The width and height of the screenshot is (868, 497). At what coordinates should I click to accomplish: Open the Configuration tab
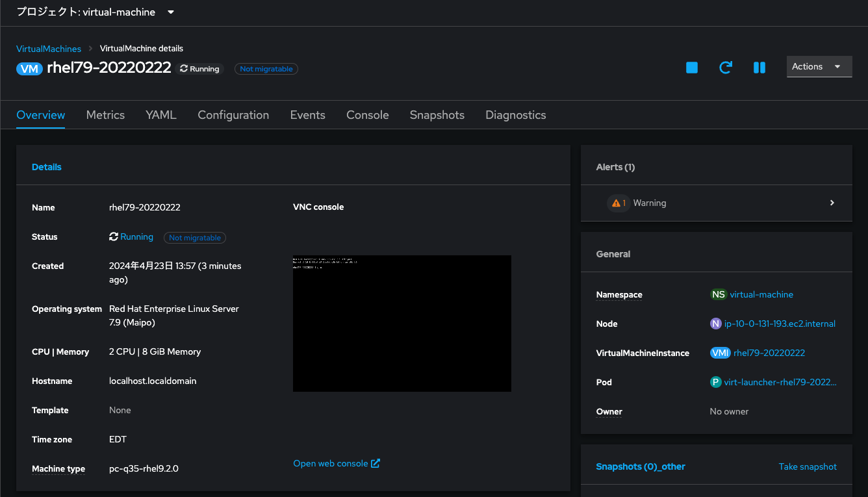pyautogui.click(x=233, y=115)
